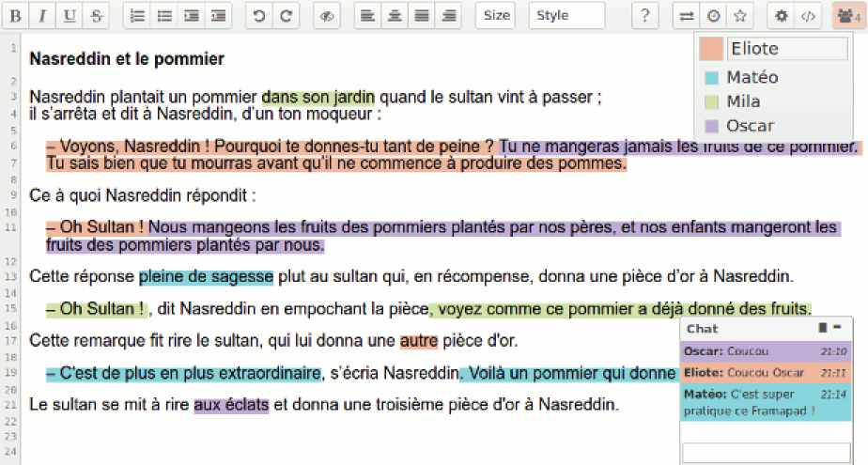Viewport: 868px width, 465px height.
Task: Save revision with the star icon
Action: point(740,16)
